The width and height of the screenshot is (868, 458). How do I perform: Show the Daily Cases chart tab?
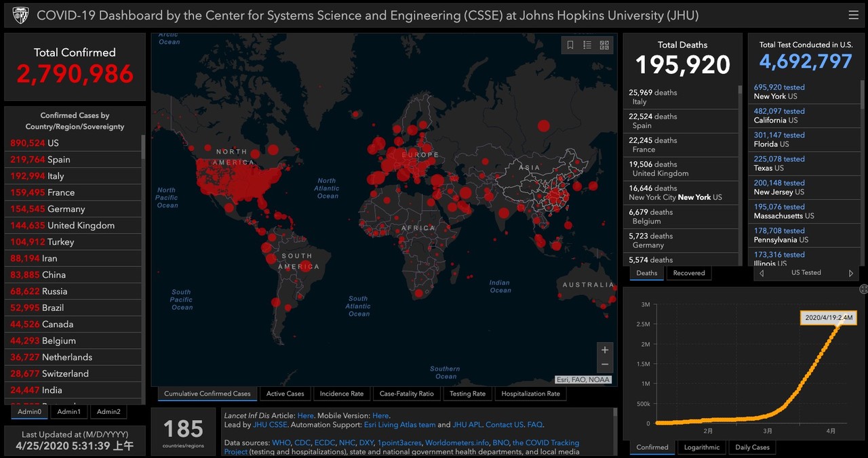click(x=752, y=447)
